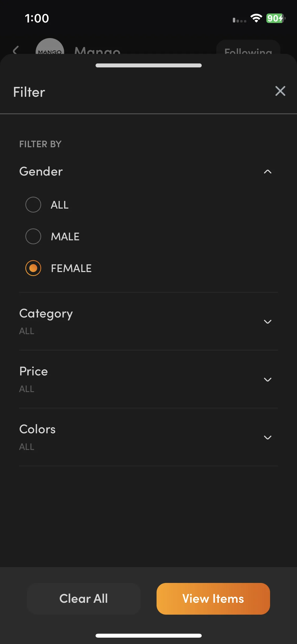Click the Clear All button

(x=84, y=599)
